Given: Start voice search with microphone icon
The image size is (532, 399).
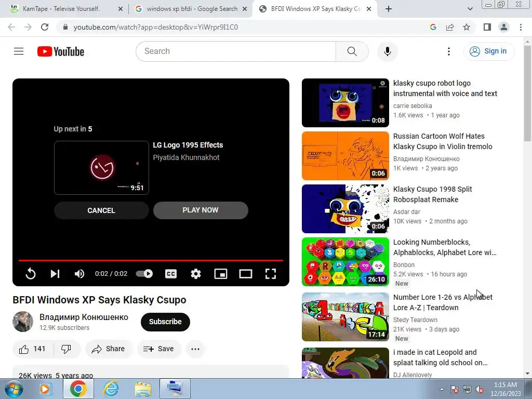Looking at the screenshot, I should (387, 51).
